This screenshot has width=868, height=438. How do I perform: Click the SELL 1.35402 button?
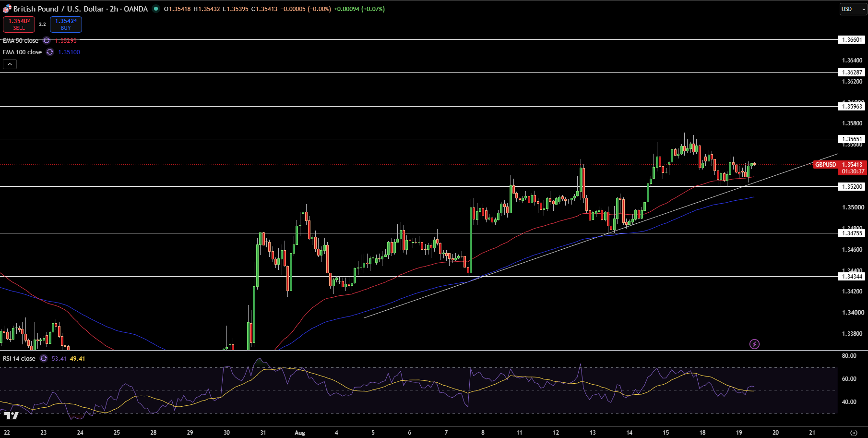[19, 24]
